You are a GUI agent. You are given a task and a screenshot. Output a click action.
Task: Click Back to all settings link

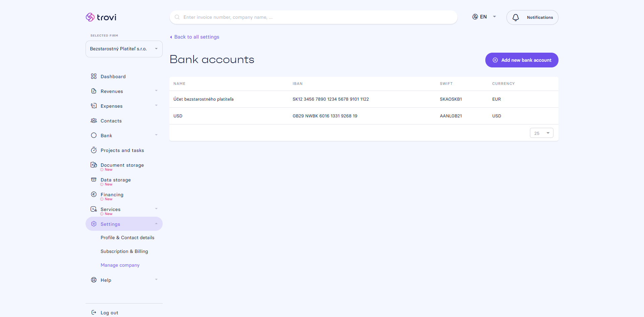tap(195, 37)
